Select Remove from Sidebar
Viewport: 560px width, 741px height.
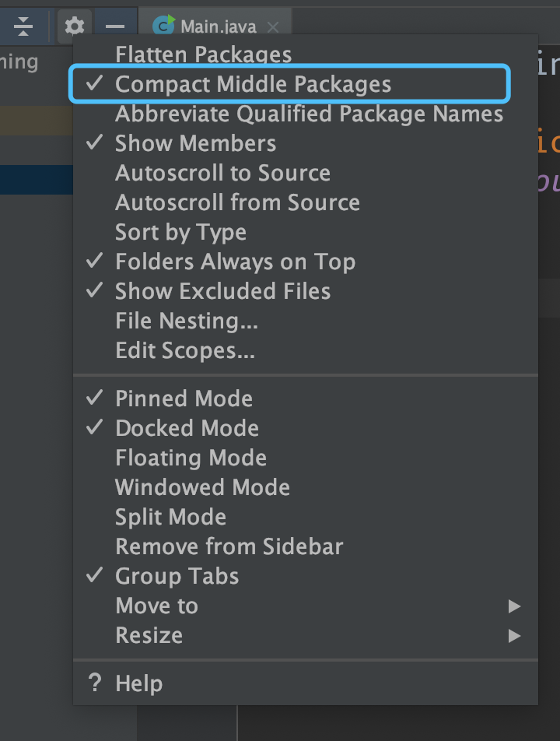229,546
